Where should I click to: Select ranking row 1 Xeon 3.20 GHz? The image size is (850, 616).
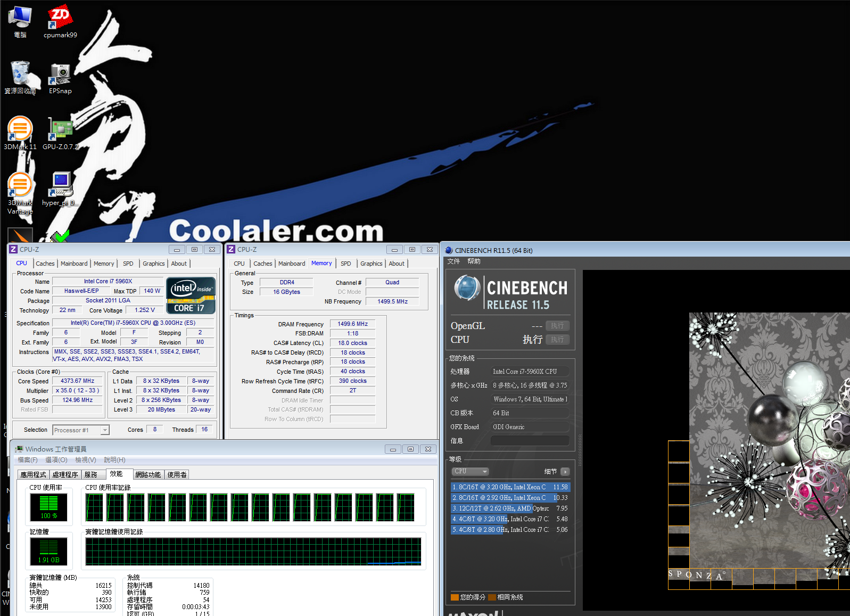point(510,487)
